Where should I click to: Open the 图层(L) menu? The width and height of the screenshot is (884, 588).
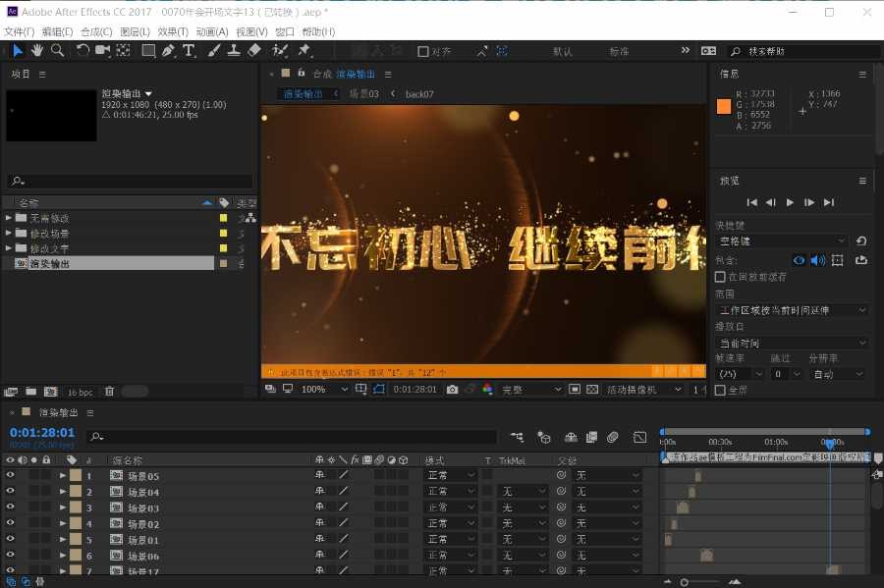[136, 31]
